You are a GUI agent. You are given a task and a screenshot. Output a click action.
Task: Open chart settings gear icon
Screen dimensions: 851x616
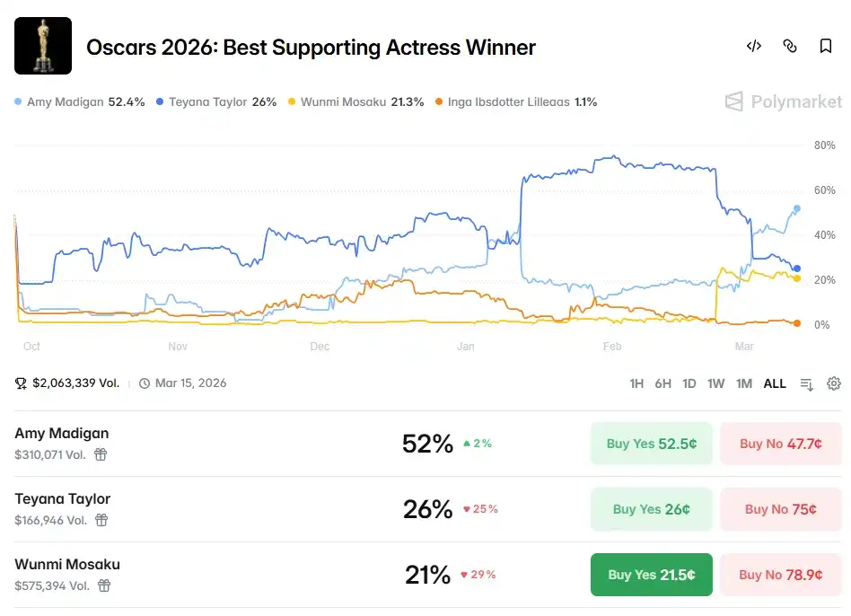point(834,383)
